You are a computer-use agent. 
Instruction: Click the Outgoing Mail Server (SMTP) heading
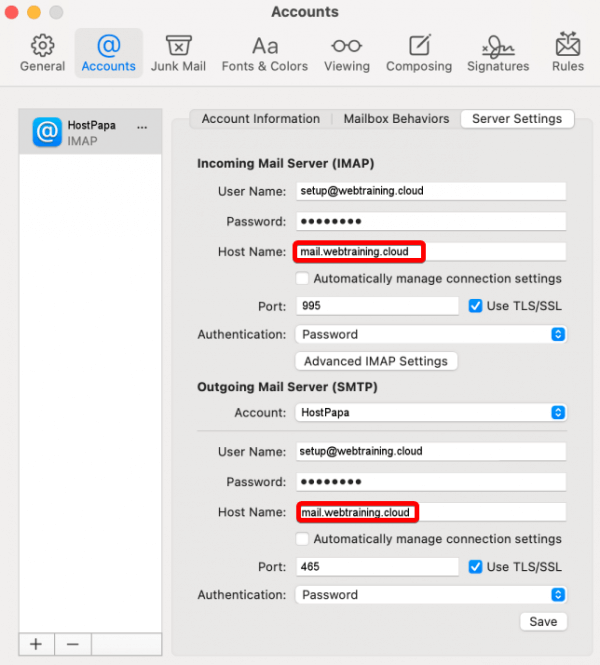coord(287,387)
